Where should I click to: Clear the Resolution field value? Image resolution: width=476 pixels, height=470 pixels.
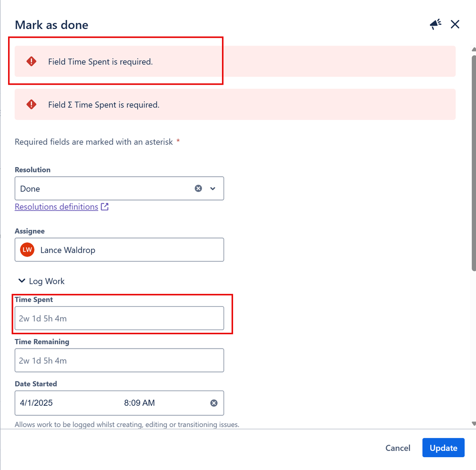click(198, 189)
